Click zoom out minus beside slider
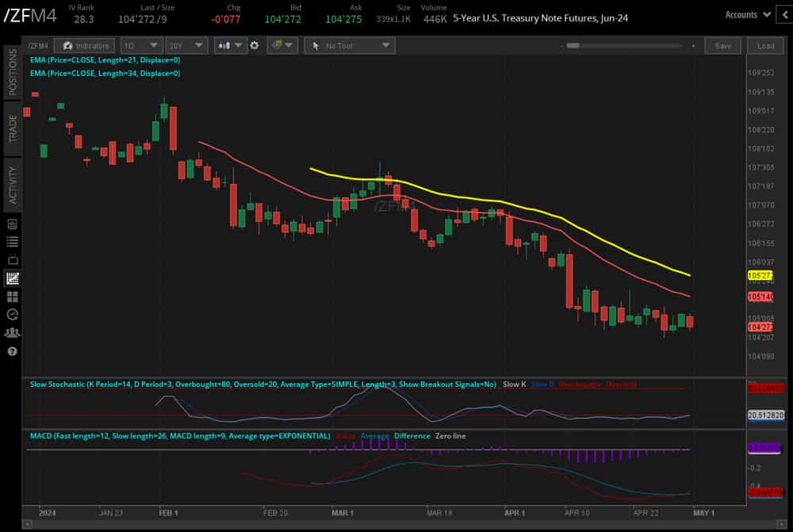Screen dimensions: 793x532 tap(561, 46)
